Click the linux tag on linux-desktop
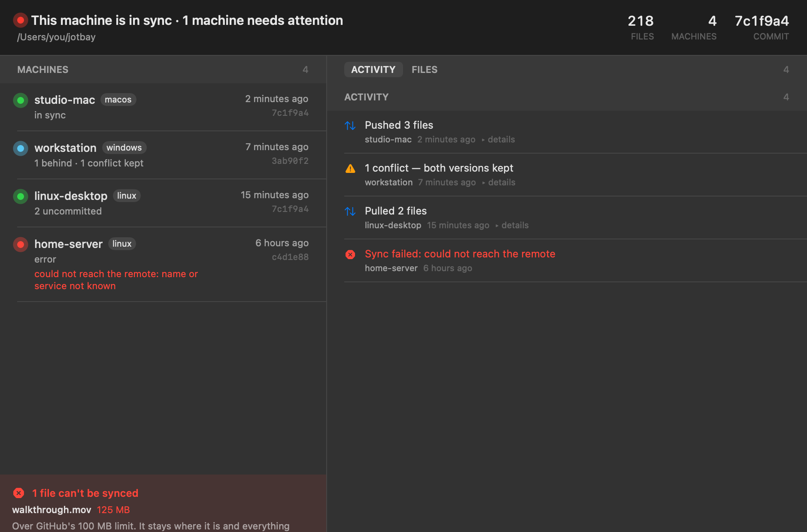This screenshot has width=807, height=532. pos(127,196)
